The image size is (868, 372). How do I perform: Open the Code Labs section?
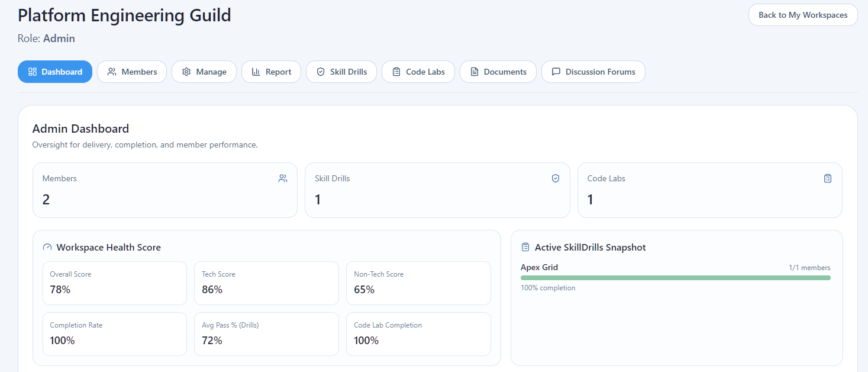tap(418, 71)
